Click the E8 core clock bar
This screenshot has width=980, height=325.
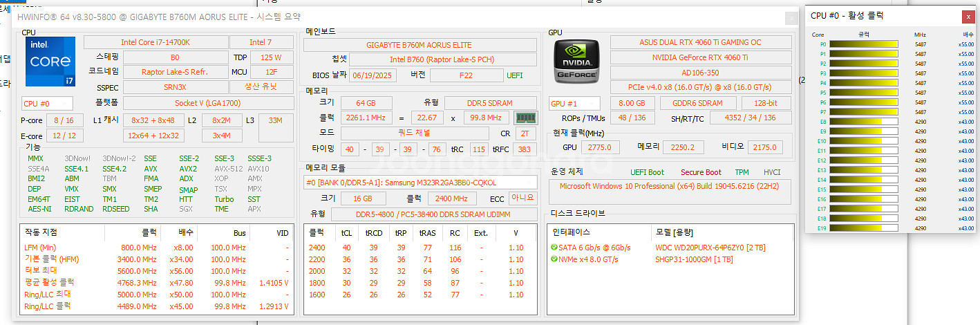863,121
